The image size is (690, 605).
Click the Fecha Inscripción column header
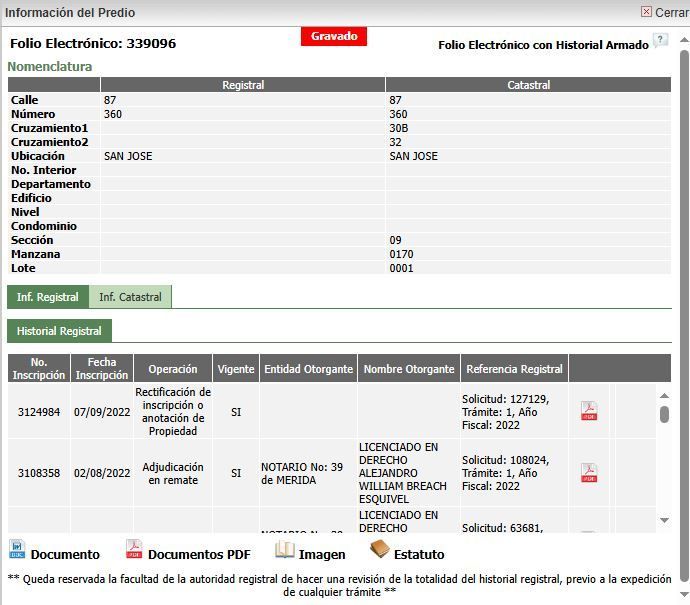pyautogui.click(x=102, y=368)
